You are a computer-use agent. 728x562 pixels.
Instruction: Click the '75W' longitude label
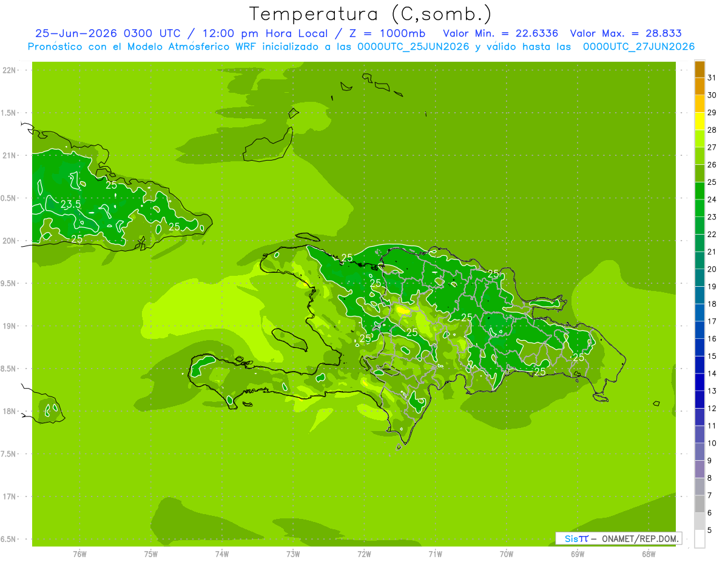click(x=150, y=554)
